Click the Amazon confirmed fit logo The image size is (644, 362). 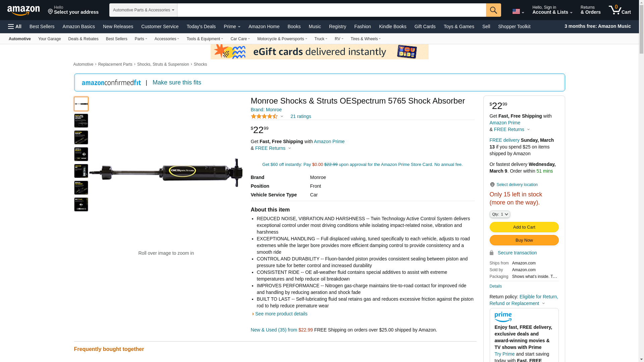click(111, 82)
